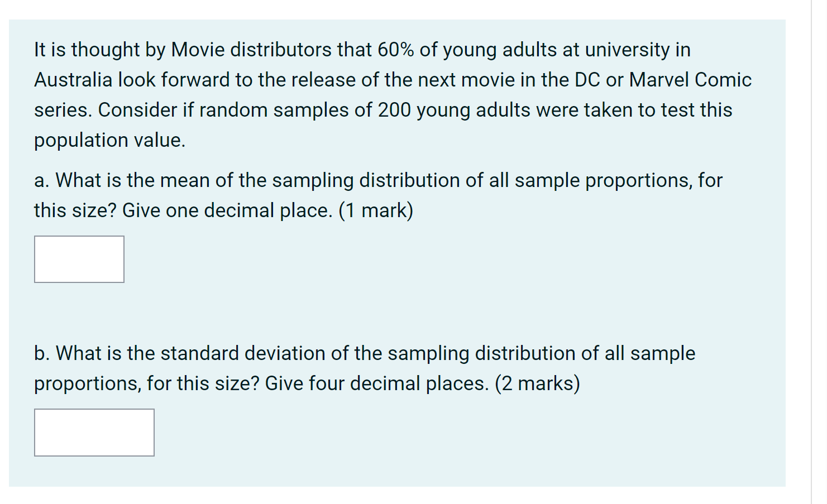The image size is (827, 504).
Task: Click the text 'Give one decimal place'
Action: coord(226,210)
